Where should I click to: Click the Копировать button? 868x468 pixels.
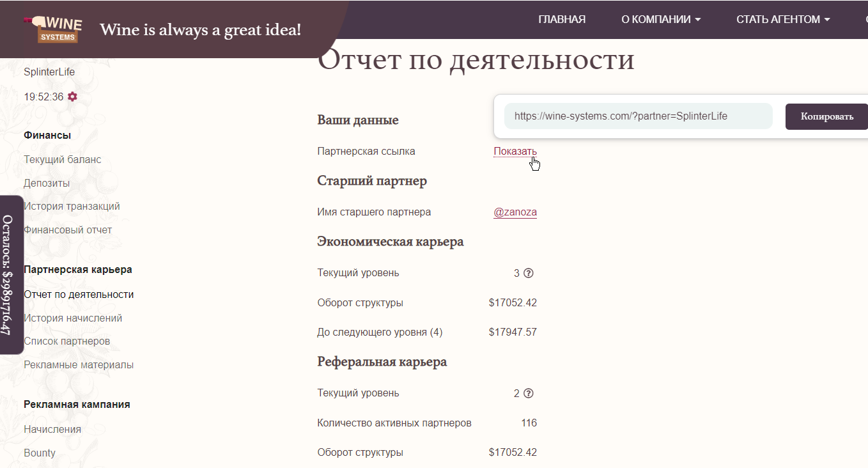pyautogui.click(x=826, y=116)
